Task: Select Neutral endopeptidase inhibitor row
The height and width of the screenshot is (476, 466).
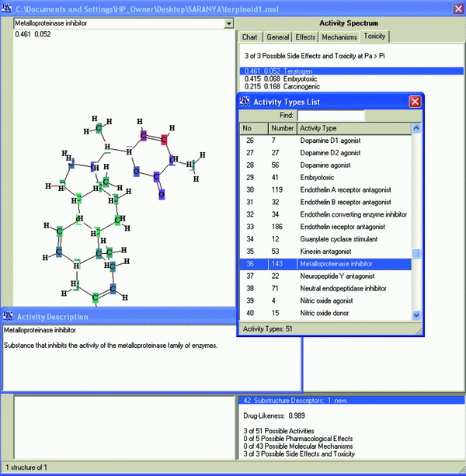Action: tap(325, 288)
